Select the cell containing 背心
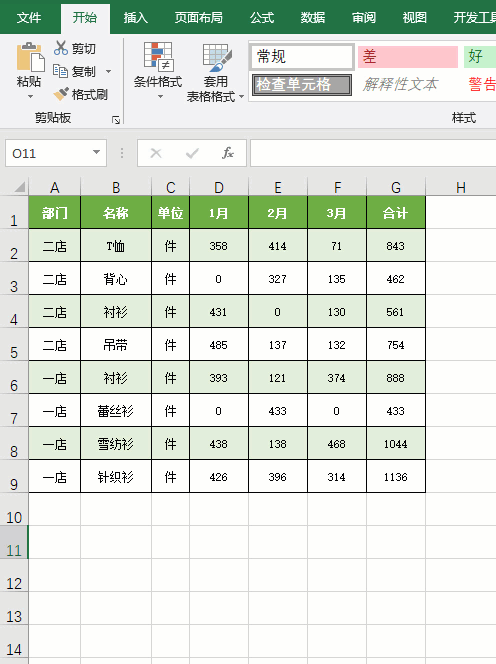Screen dimensions: 496x664 click(x=116, y=279)
